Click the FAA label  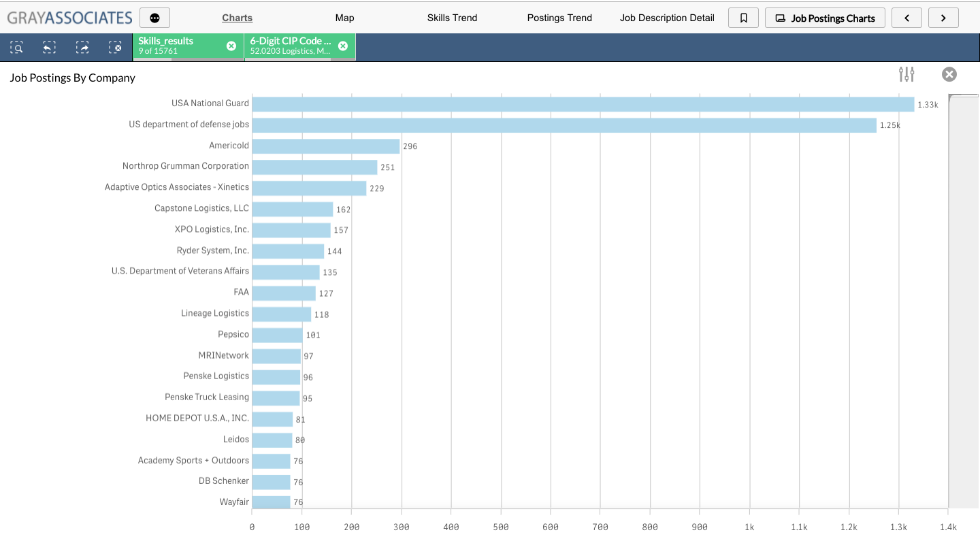point(241,292)
